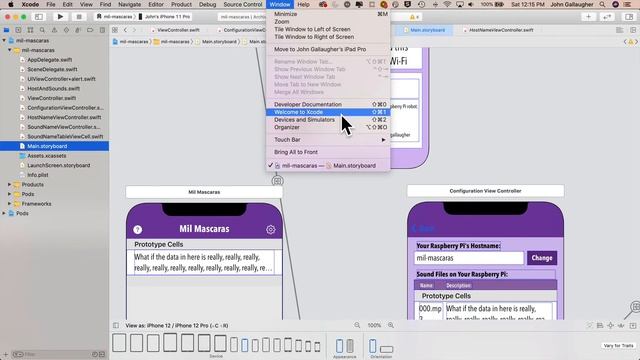Zoom in the storyboard canvas with the plus magnifier
Screen dimensions: 640x360
pos(391,325)
